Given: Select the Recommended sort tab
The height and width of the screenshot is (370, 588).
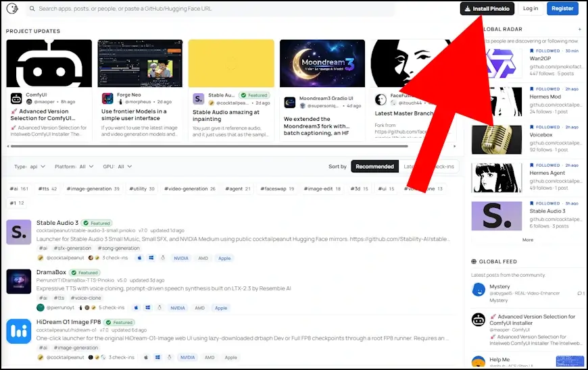Looking at the screenshot, I should [x=374, y=167].
